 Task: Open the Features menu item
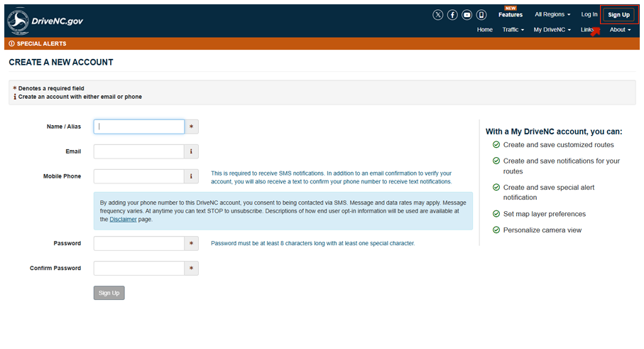[511, 14]
